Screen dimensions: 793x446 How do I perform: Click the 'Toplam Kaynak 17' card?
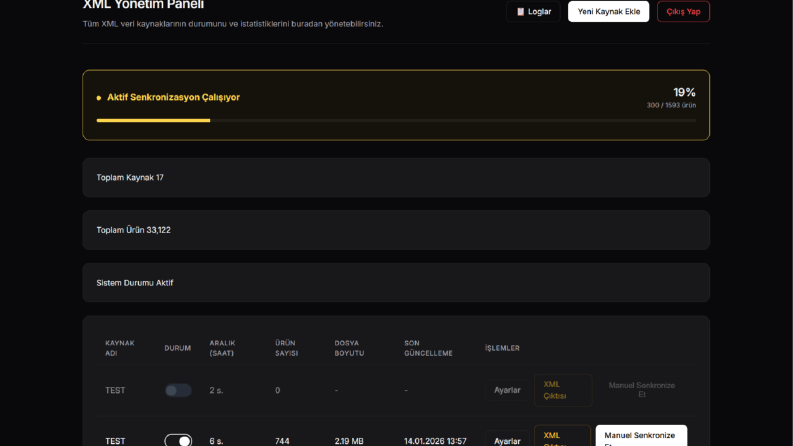(396, 177)
